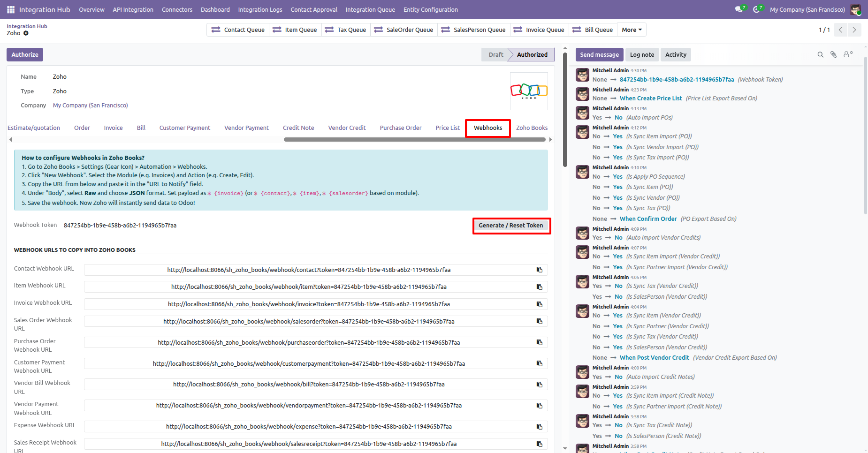The height and width of the screenshot is (453, 868).
Task: Expand the More dropdown
Action: point(632,30)
